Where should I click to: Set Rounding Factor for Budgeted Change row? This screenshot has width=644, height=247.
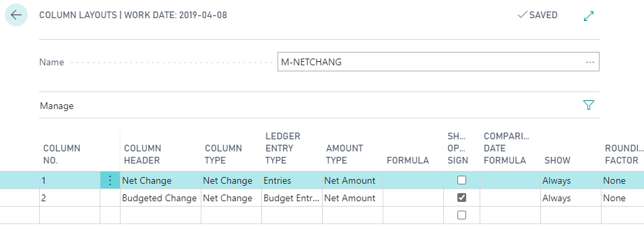[x=622, y=198]
